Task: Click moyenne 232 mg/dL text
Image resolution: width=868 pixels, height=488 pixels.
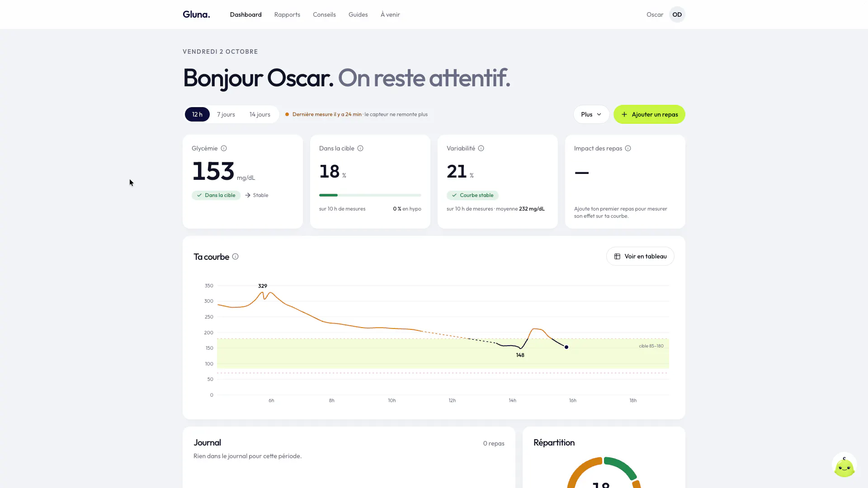Action: [520, 209]
